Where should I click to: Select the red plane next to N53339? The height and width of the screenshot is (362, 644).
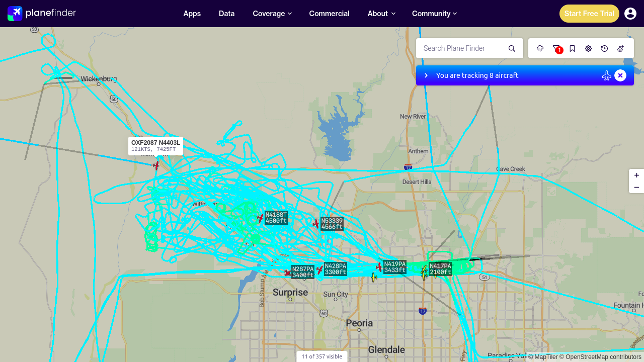click(x=316, y=223)
